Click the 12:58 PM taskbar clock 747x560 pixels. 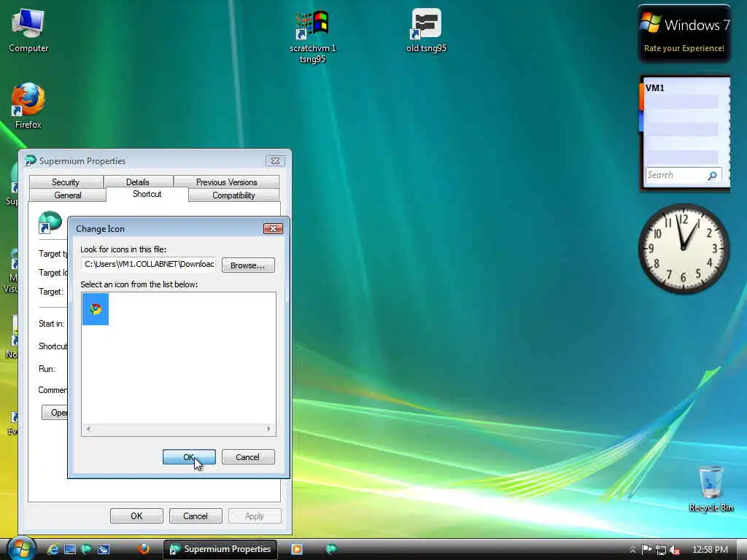click(x=710, y=550)
